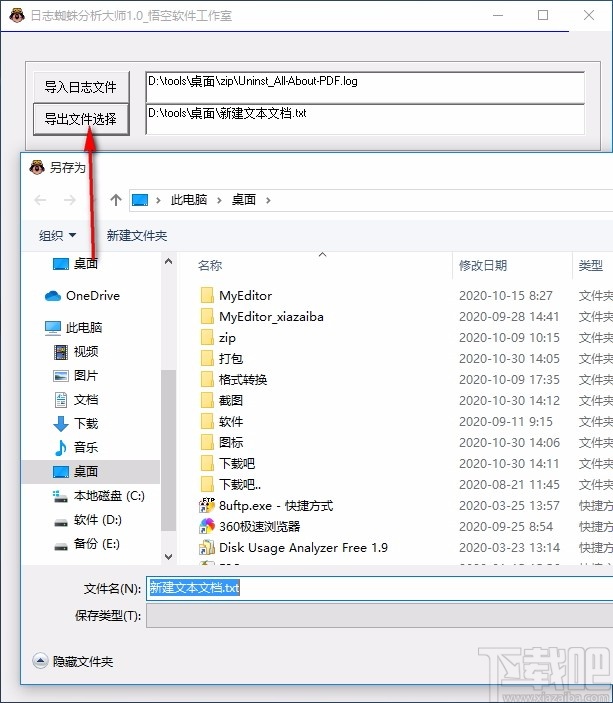This screenshot has height=703, width=613.
Task: Open 图片 folder in navigation pane
Action: [x=86, y=375]
